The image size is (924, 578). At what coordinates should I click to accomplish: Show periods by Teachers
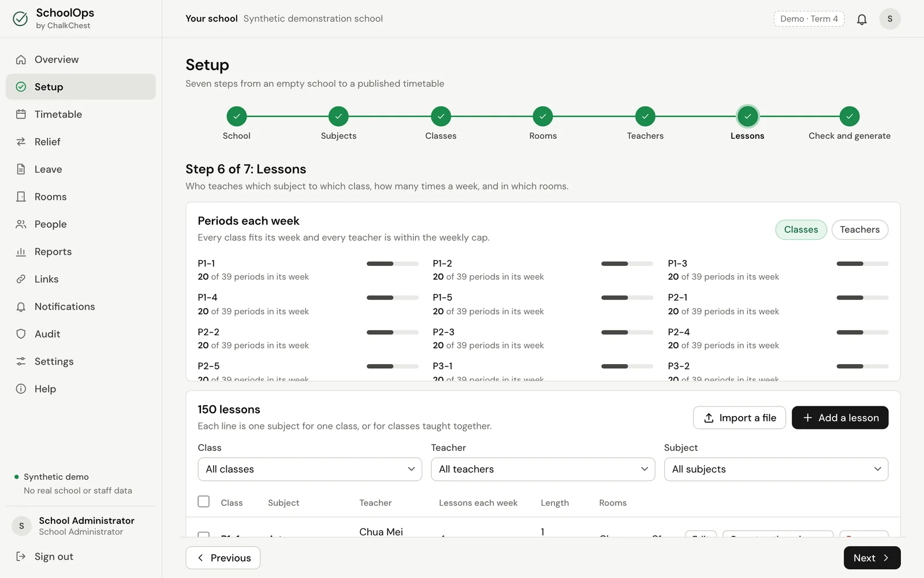859,229
